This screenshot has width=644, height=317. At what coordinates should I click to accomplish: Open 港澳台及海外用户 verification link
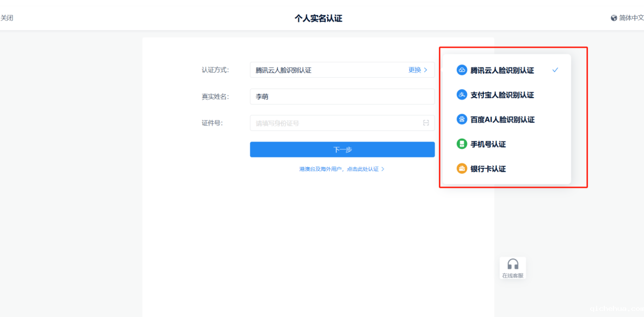tap(342, 169)
